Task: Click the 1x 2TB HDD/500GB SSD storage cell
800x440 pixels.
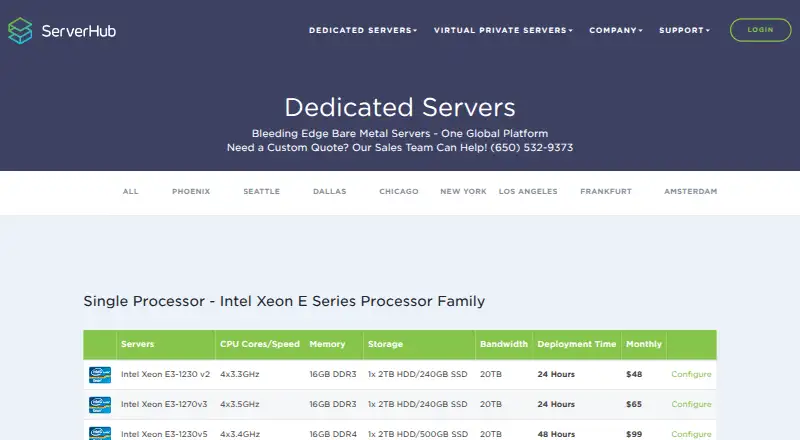Action: tap(417, 434)
